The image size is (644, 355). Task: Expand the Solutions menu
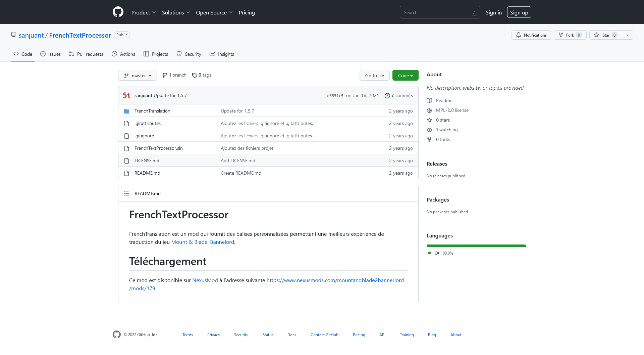(176, 12)
